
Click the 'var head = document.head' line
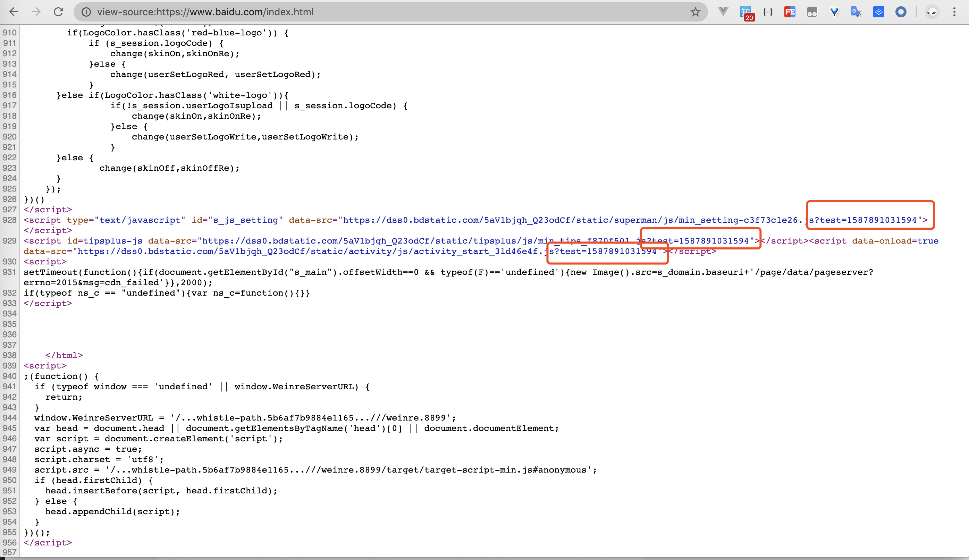coord(296,428)
